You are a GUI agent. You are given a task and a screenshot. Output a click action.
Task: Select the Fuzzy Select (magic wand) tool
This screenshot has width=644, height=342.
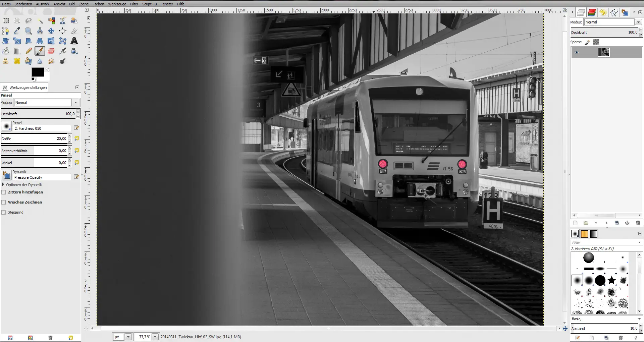pos(40,21)
